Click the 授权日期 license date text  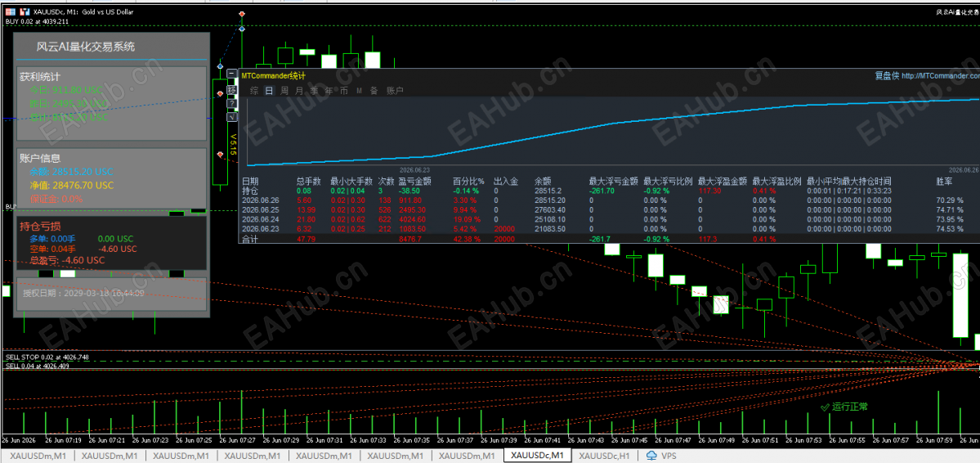(x=83, y=293)
